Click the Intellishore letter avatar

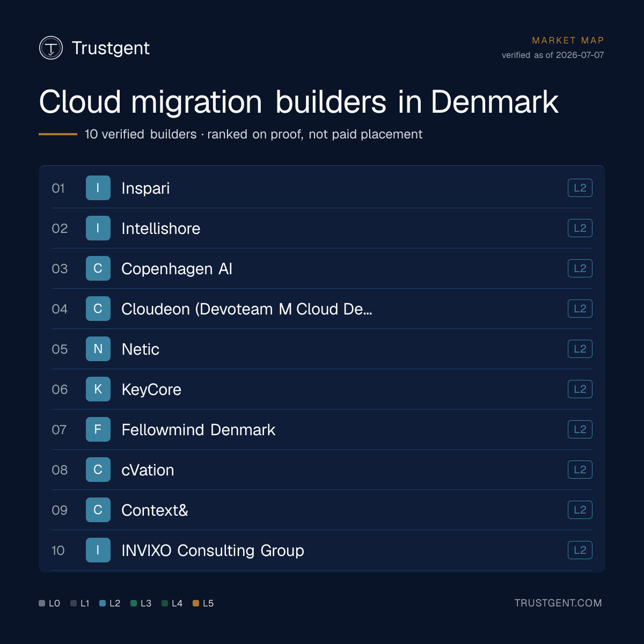click(x=98, y=228)
